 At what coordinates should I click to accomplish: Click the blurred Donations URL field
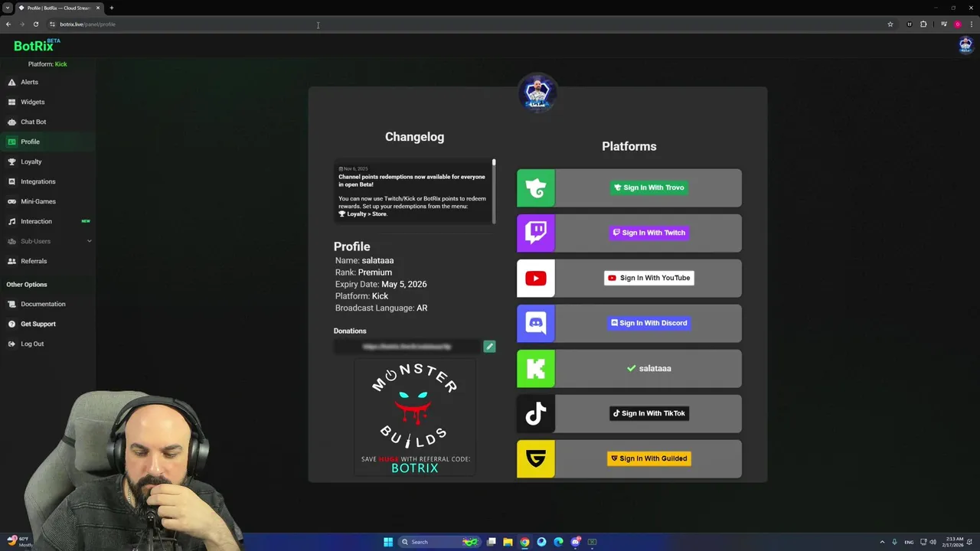tap(407, 347)
